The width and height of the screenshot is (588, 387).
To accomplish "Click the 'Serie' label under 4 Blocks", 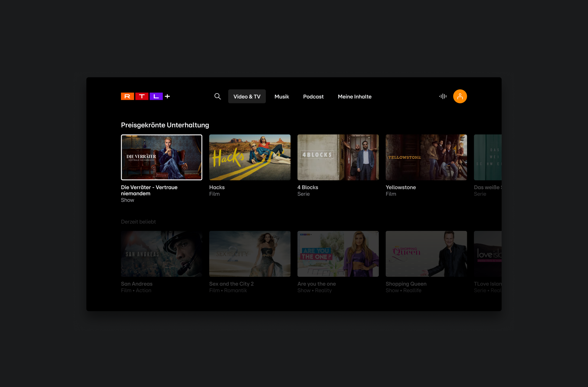I will [303, 194].
